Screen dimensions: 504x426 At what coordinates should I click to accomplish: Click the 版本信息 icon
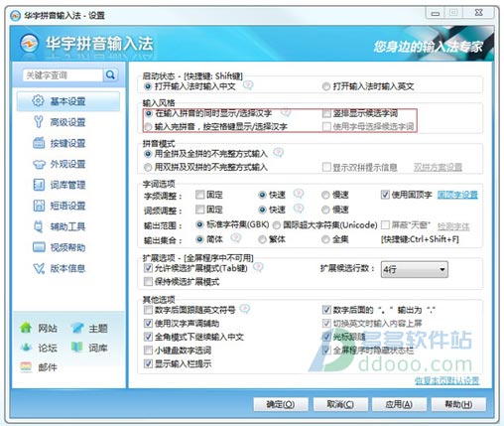click(39, 268)
